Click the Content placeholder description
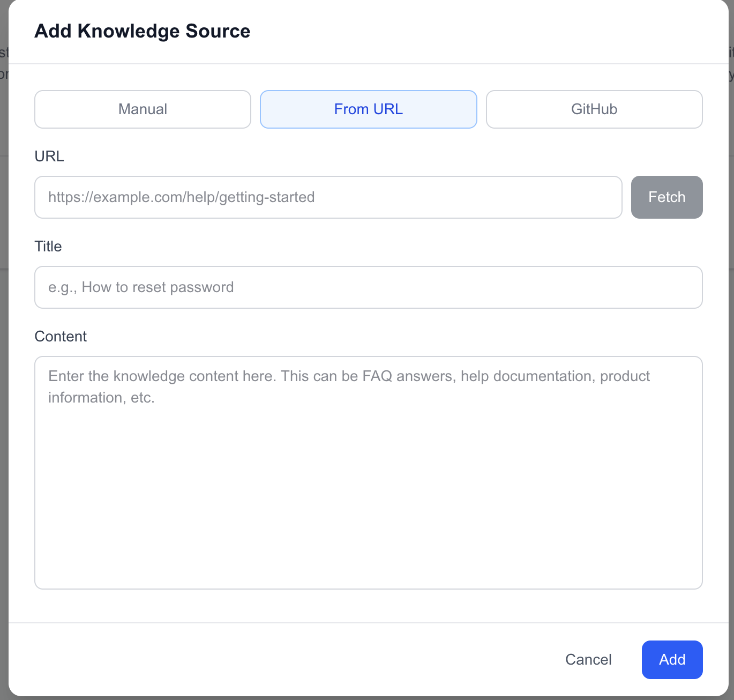The image size is (734, 700). tap(348, 386)
